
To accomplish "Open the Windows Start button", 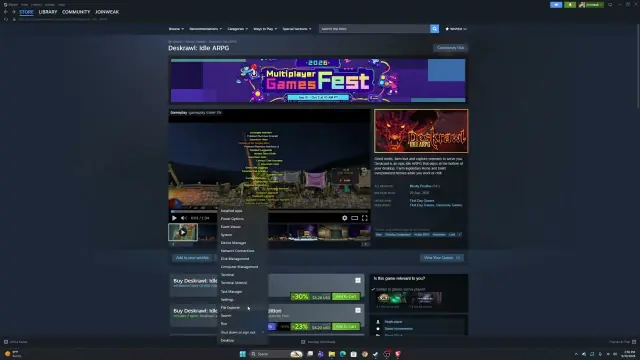I will pyautogui.click(x=243, y=354).
